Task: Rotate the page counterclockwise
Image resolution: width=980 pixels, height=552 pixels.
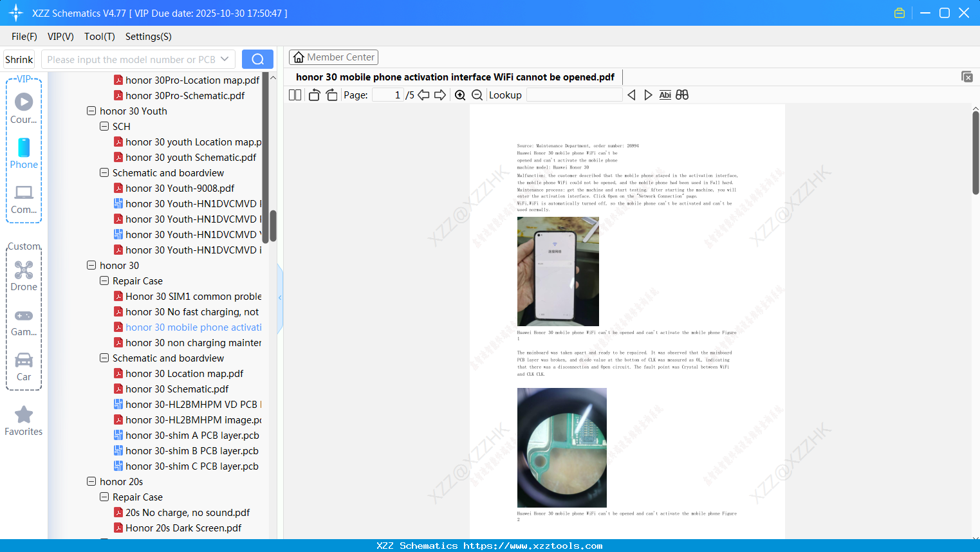Action: (315, 95)
